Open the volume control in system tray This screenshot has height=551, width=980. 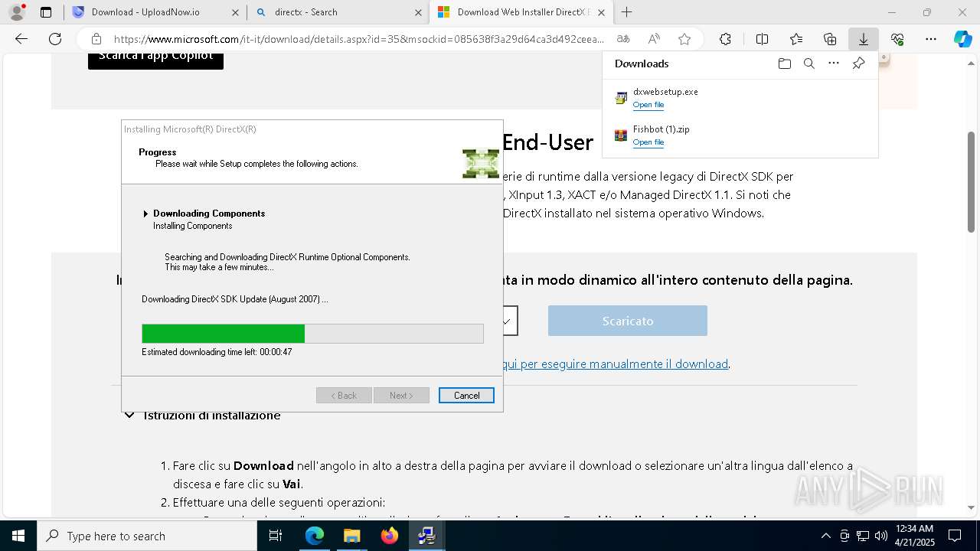tap(881, 536)
